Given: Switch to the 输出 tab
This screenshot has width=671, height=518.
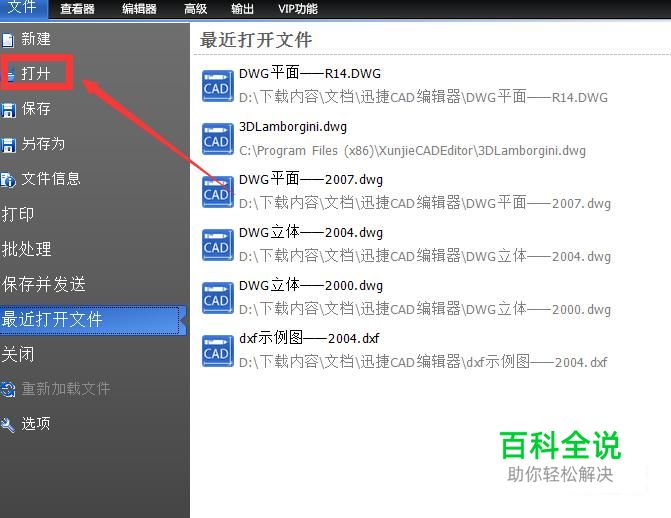Looking at the screenshot, I should pos(242,9).
